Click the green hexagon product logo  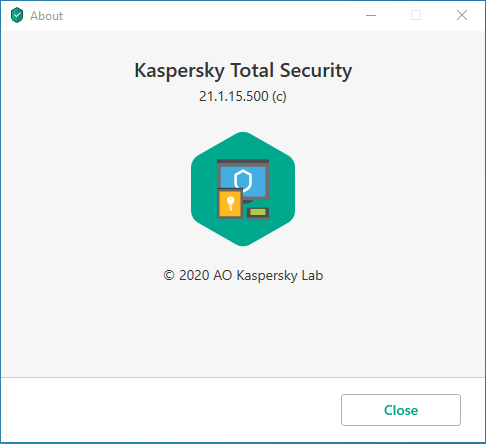pos(243,189)
